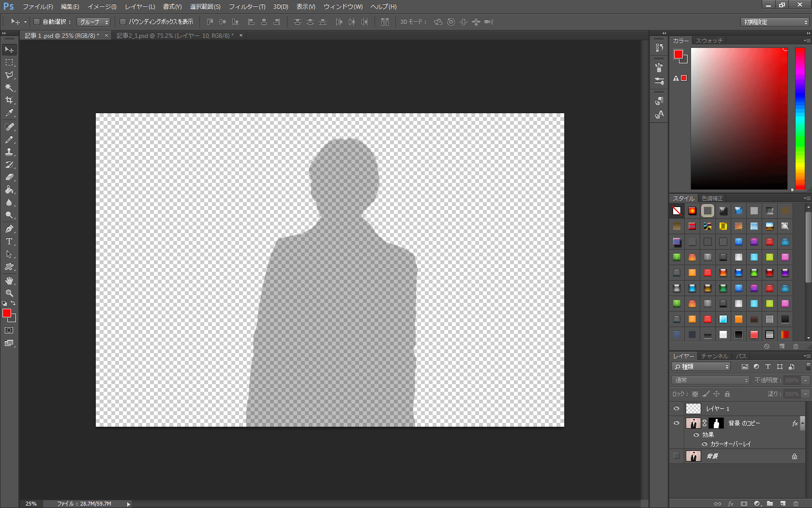The image size is (812, 508).
Task: Select the Hand tool
Action: pyautogui.click(x=9, y=281)
